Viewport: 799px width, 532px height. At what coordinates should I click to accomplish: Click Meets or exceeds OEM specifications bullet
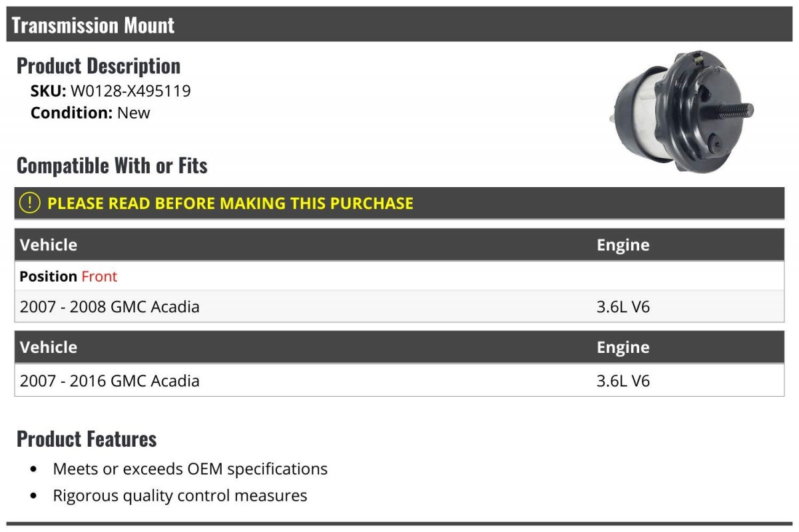click(190, 469)
